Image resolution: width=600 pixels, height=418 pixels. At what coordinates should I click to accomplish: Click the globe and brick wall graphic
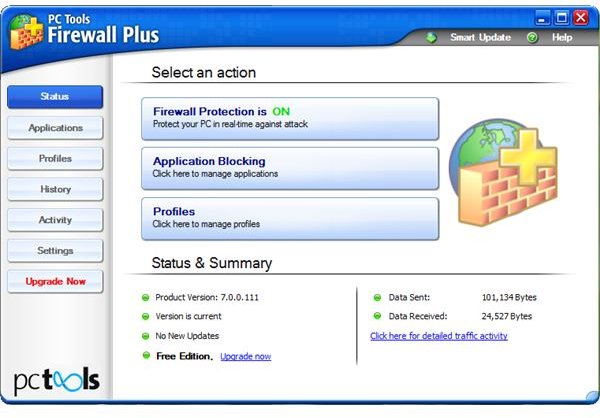503,172
